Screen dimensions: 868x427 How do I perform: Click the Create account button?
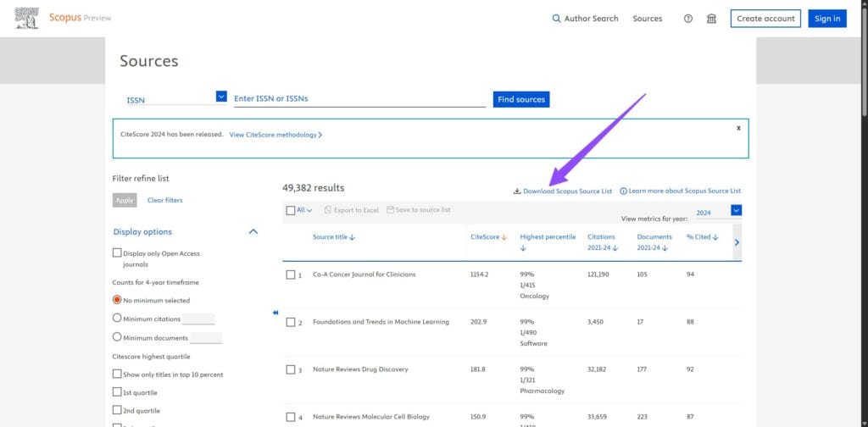coord(765,19)
